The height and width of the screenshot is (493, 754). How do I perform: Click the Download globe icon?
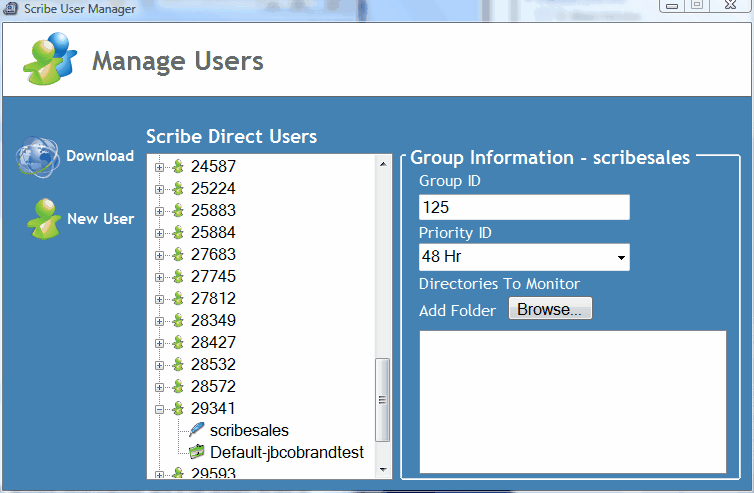pos(38,157)
